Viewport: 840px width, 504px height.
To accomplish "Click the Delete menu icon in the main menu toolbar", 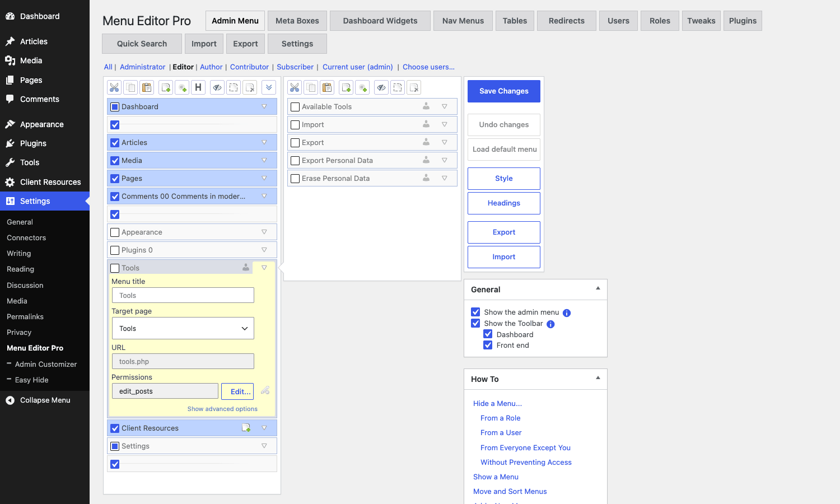I will tap(250, 87).
